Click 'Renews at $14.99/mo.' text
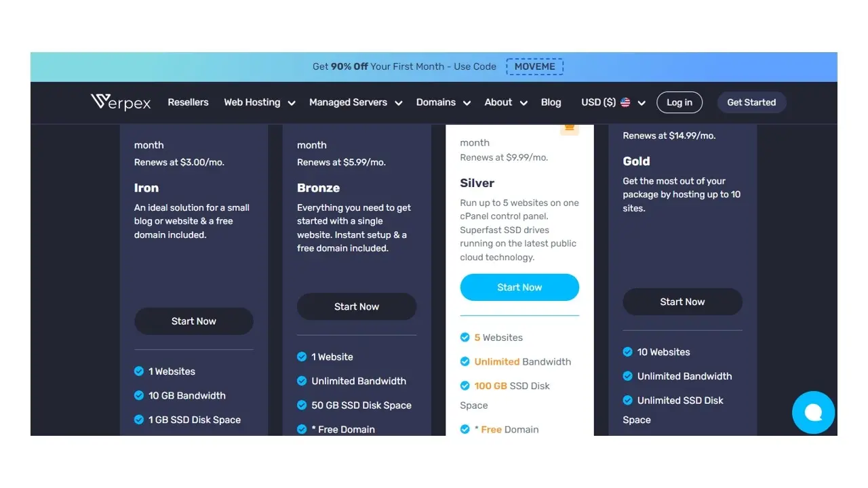 pyautogui.click(x=669, y=136)
